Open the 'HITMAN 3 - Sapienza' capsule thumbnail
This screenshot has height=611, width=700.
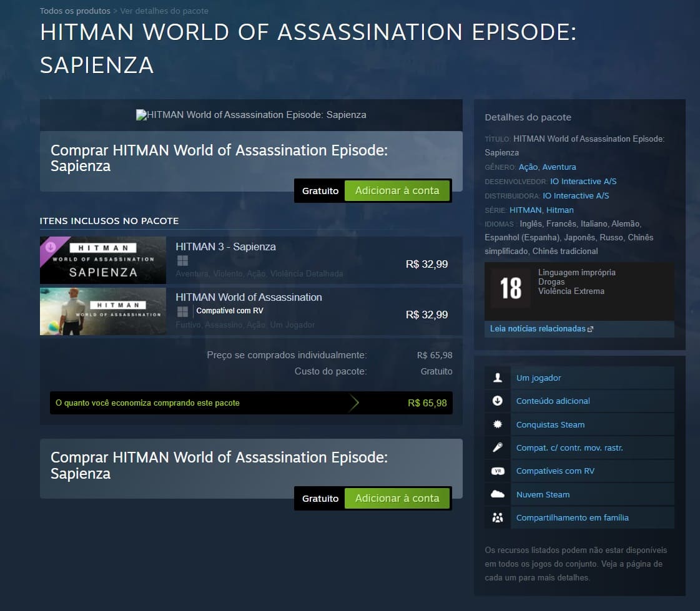pos(102,260)
